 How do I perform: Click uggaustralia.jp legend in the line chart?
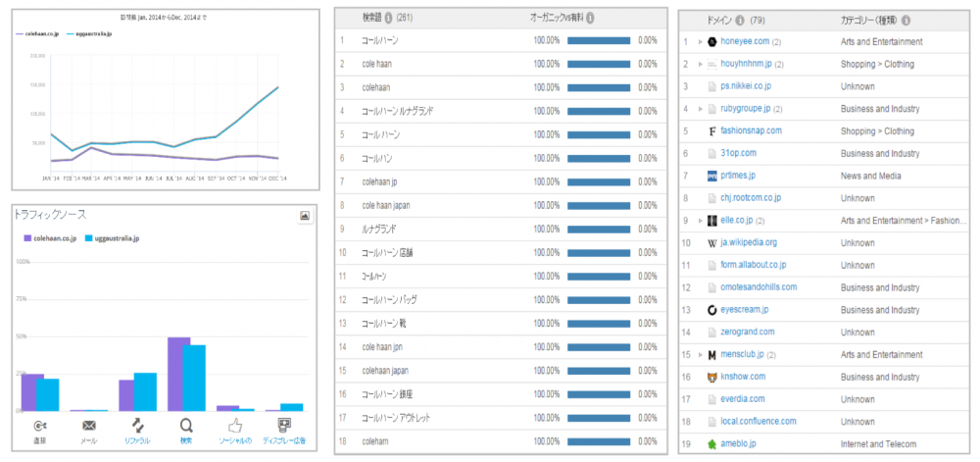pyautogui.click(x=87, y=33)
